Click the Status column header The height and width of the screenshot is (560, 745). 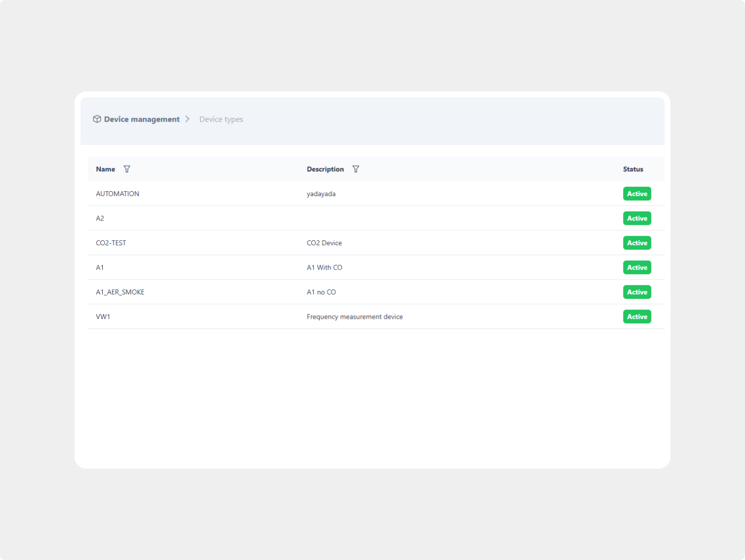point(633,169)
